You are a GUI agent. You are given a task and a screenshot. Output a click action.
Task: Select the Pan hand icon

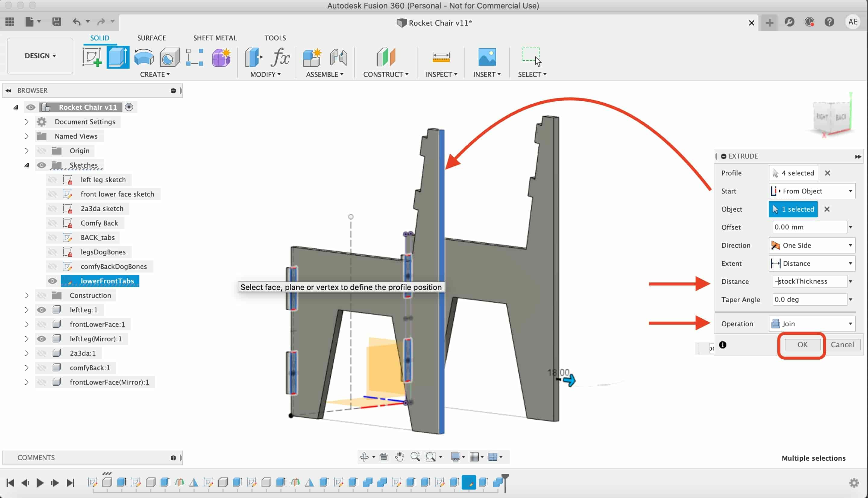(399, 457)
